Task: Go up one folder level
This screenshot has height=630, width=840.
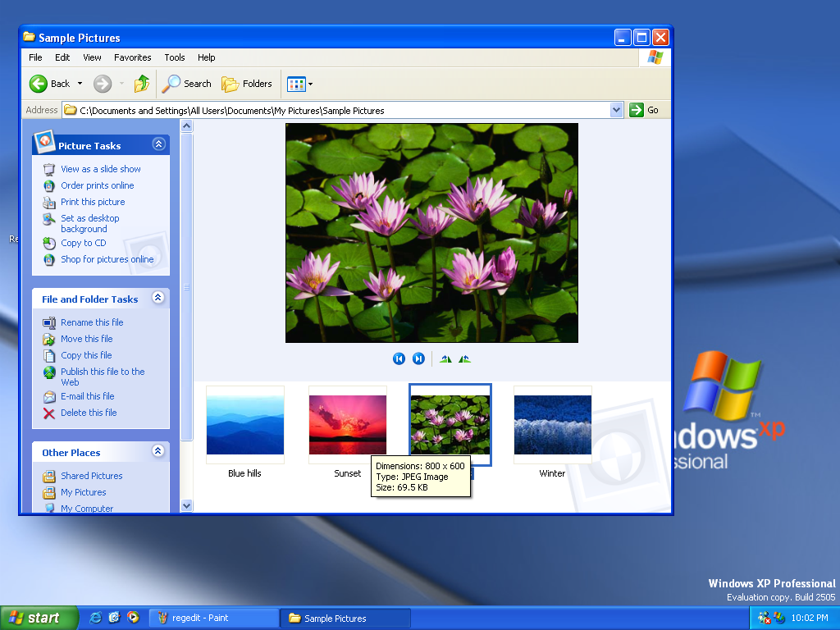Action: (x=142, y=84)
